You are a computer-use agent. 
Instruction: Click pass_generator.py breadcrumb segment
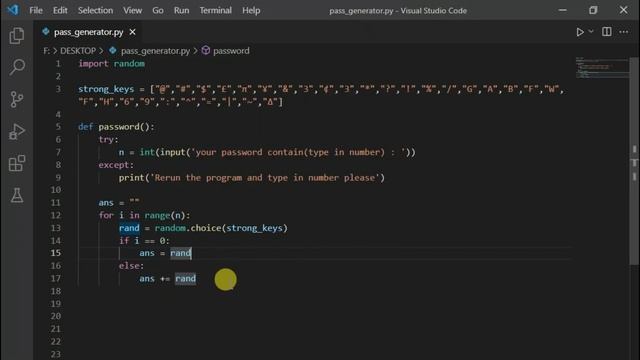[x=155, y=51]
